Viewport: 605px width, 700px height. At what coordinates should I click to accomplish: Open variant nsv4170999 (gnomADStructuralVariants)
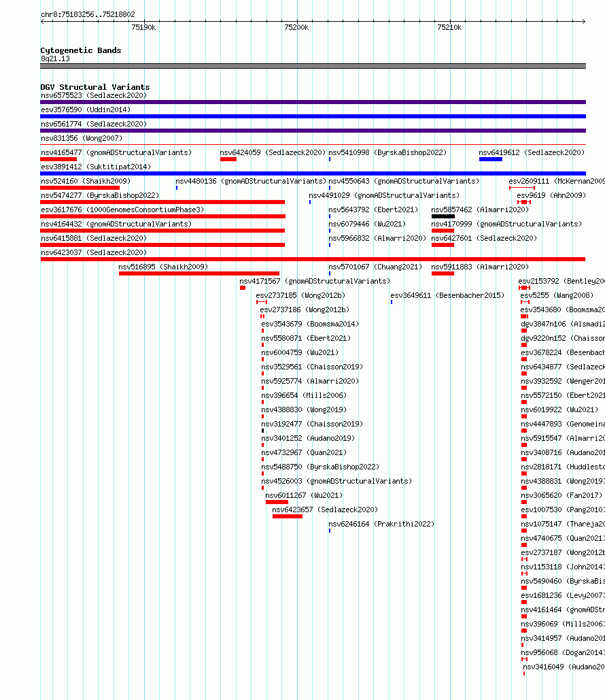point(507,224)
